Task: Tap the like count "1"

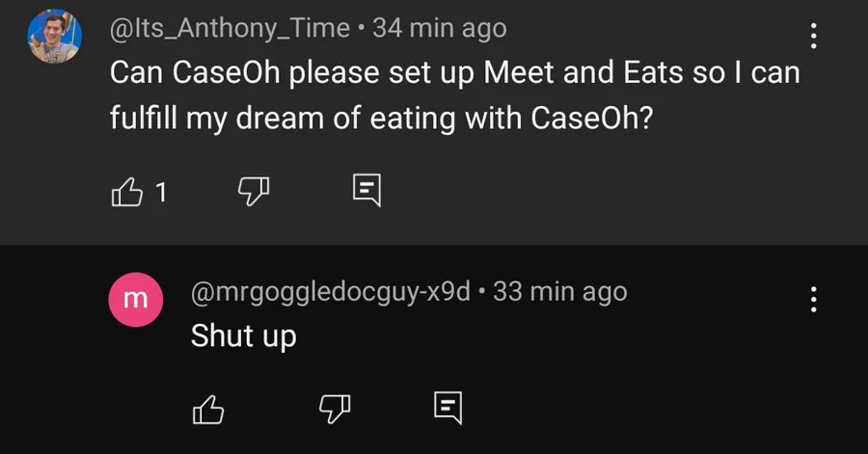Action: [161, 193]
